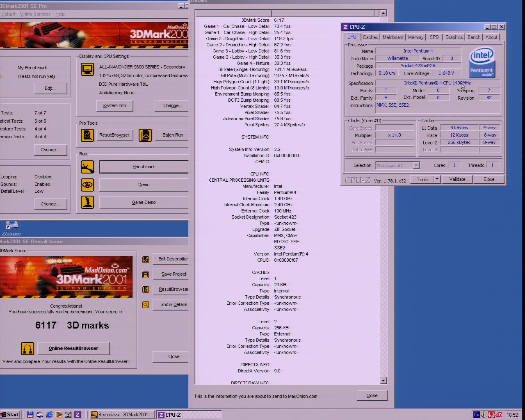Click Change... button below the Tests list
This screenshot has width=525, height=420.
50,150
